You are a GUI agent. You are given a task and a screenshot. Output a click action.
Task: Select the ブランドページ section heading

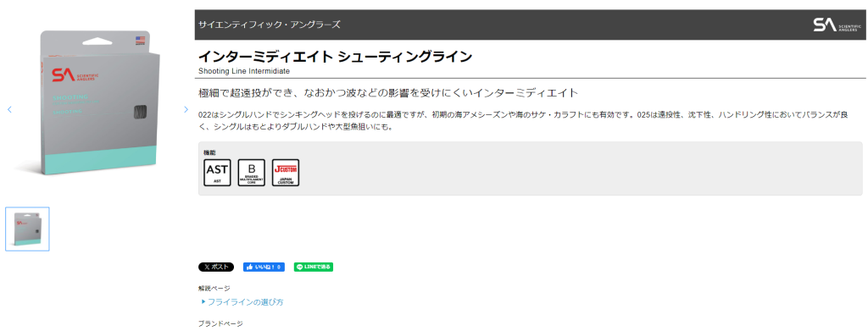(x=220, y=324)
